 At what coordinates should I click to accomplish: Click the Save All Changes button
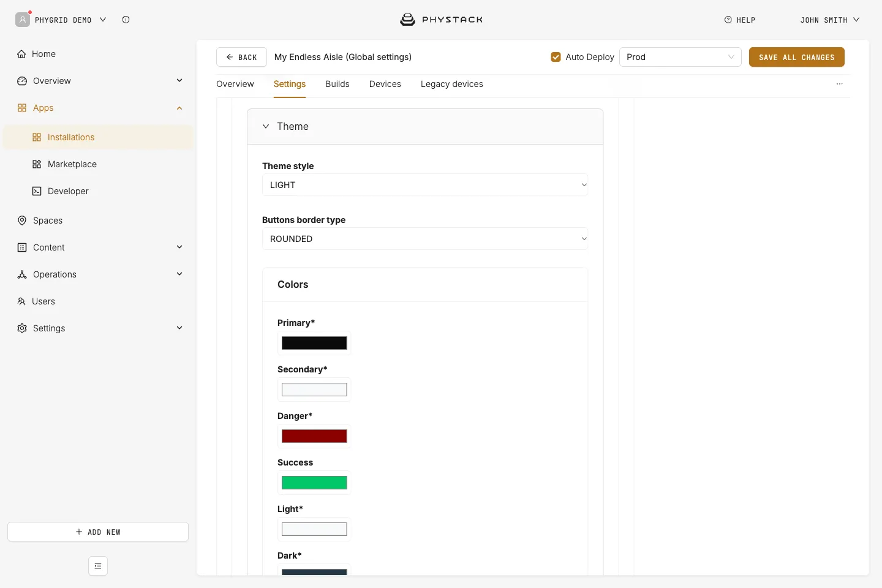point(797,57)
